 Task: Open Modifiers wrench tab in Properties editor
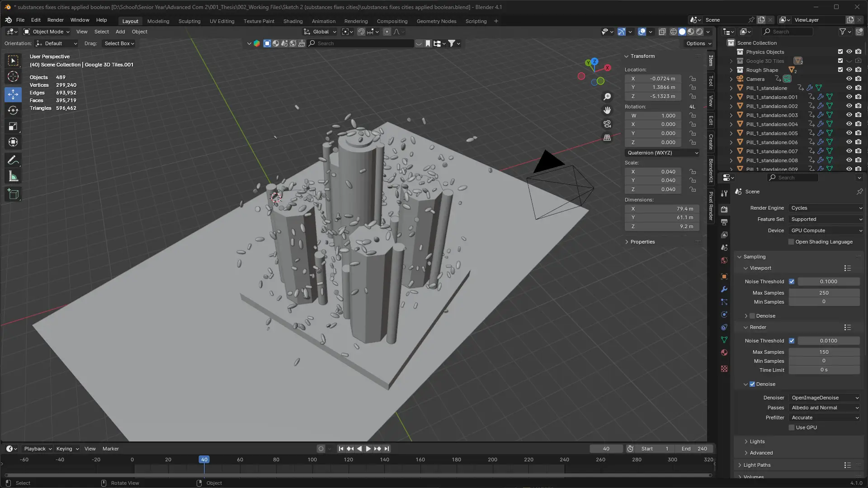click(x=724, y=289)
